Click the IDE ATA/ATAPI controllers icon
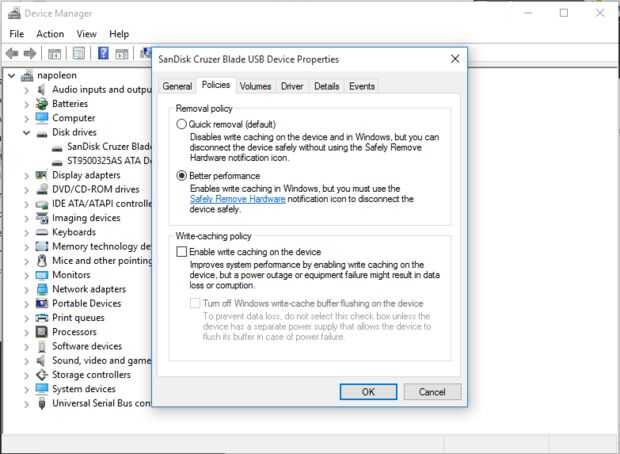The width and height of the screenshot is (620, 454). [x=42, y=204]
